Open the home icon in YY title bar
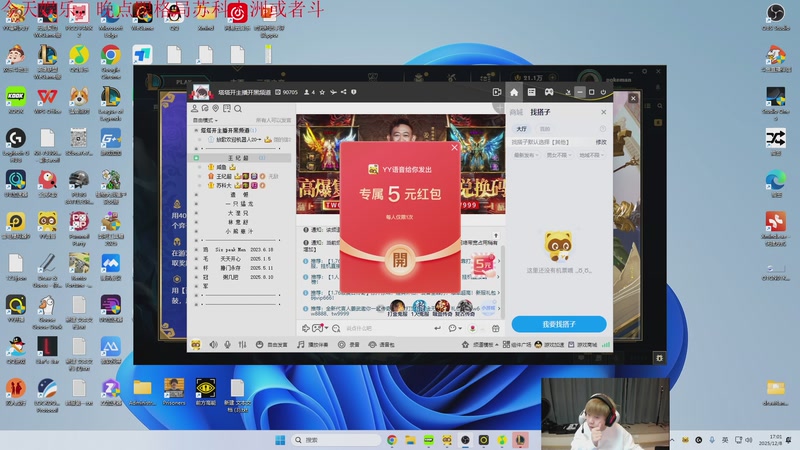This screenshot has width=800, height=450. click(514, 92)
